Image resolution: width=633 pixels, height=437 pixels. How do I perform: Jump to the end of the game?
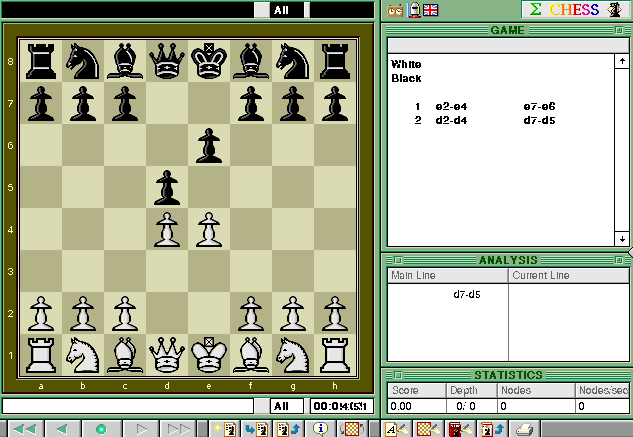[178, 429]
